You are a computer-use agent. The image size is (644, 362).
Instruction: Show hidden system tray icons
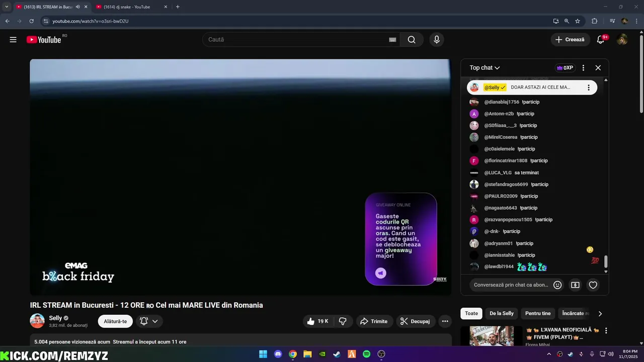click(x=549, y=354)
